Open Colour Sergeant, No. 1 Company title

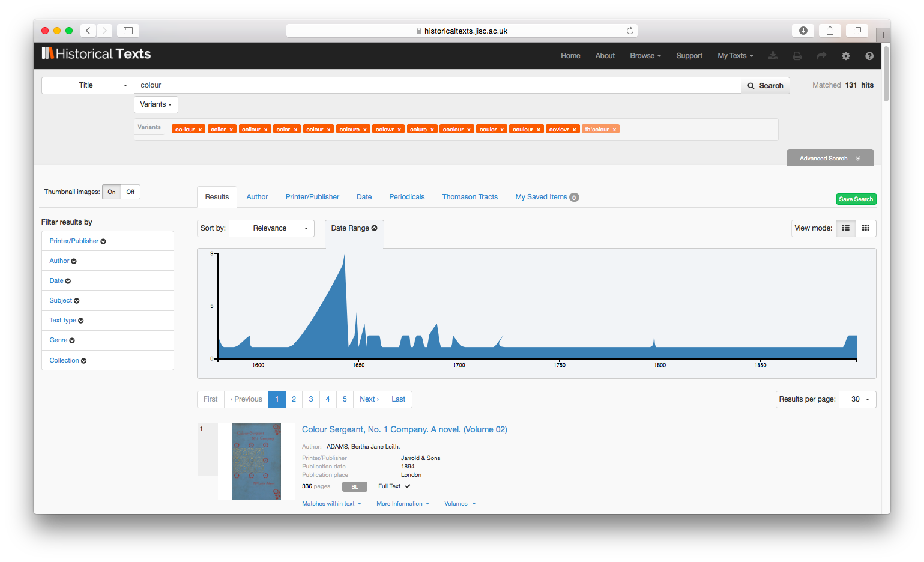tap(404, 429)
